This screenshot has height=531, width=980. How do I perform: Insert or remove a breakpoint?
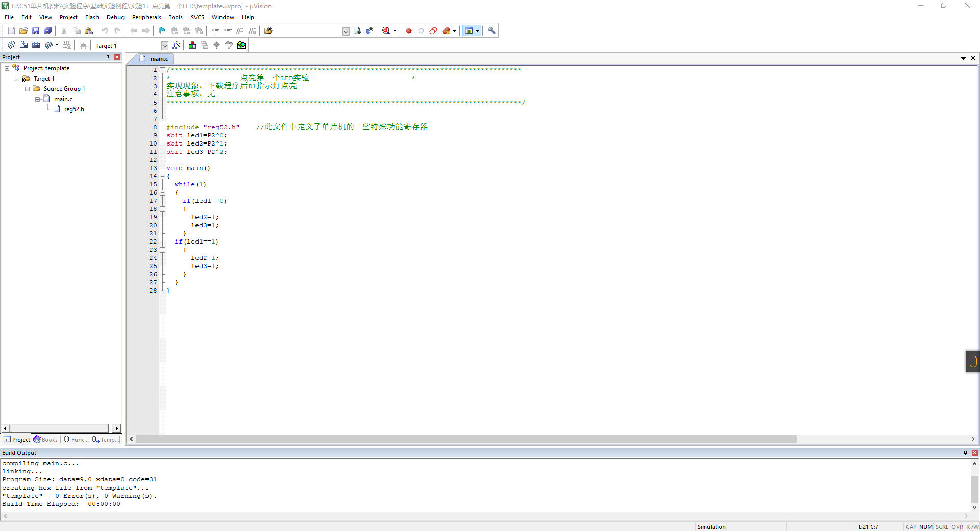pyautogui.click(x=409, y=31)
